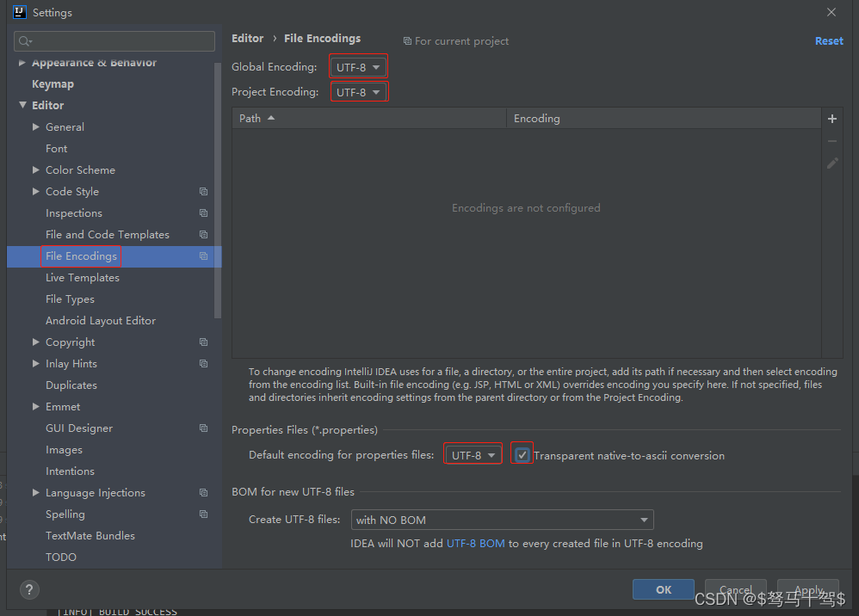Open the Global Encoding dropdown
The width and height of the screenshot is (859, 616).
358,67
